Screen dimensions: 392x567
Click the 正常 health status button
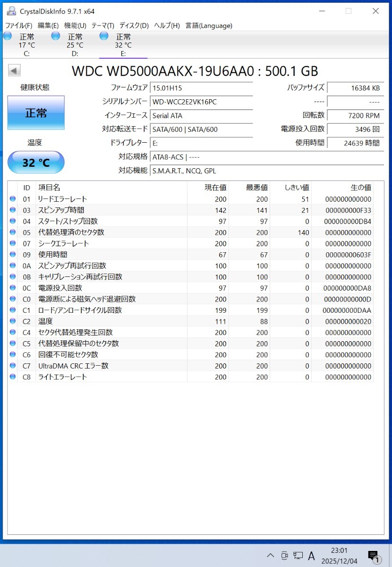pos(36,113)
